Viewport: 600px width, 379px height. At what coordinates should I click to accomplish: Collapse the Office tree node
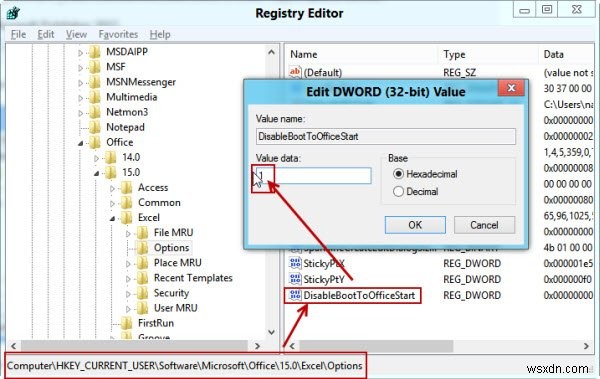(x=80, y=143)
